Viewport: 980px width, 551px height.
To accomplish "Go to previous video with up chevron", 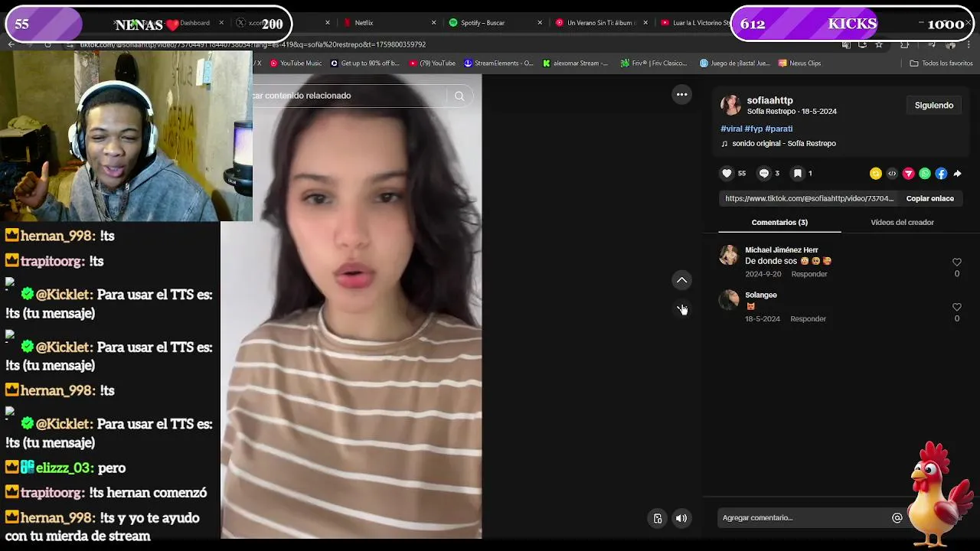I will 681,280.
